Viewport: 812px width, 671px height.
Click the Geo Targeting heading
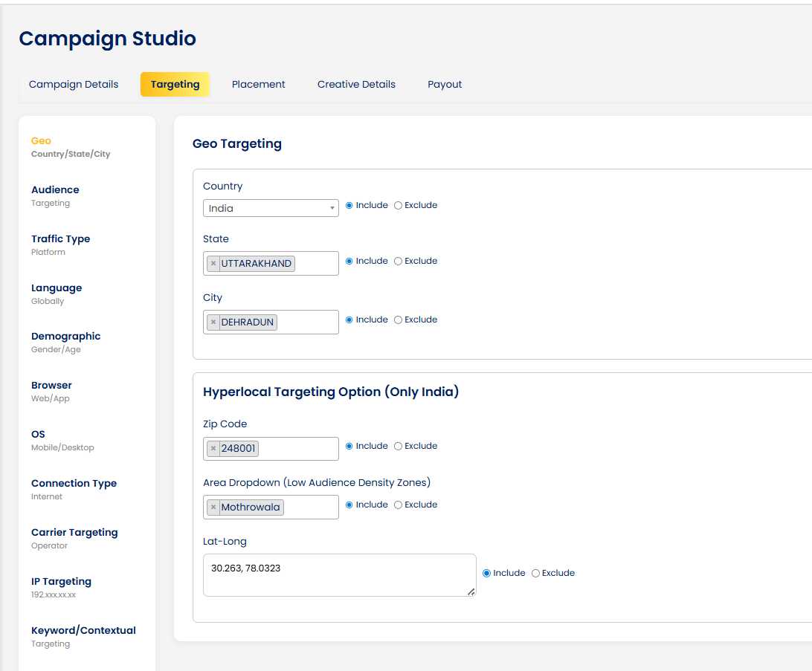237,144
